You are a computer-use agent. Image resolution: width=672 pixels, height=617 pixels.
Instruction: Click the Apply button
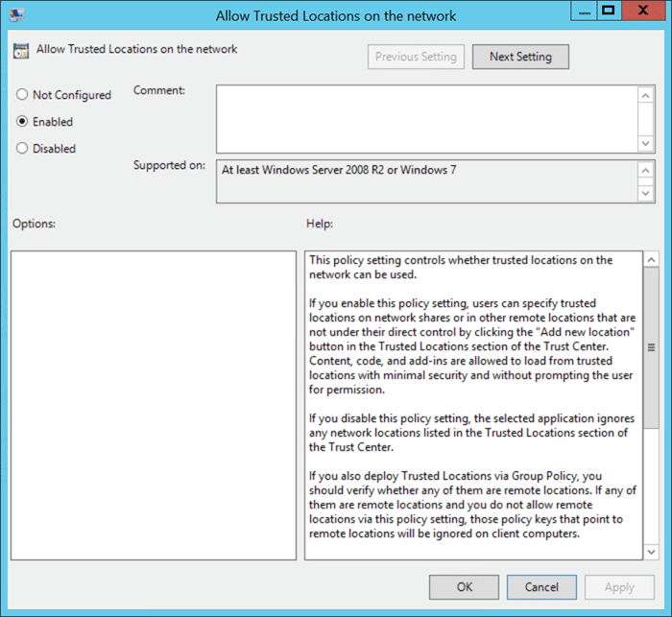click(x=619, y=587)
